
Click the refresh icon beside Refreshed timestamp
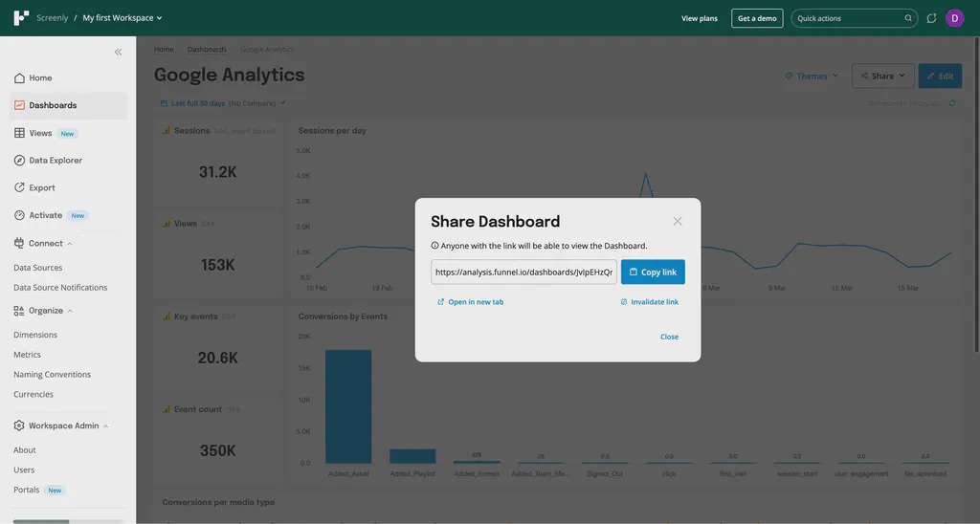(x=952, y=103)
